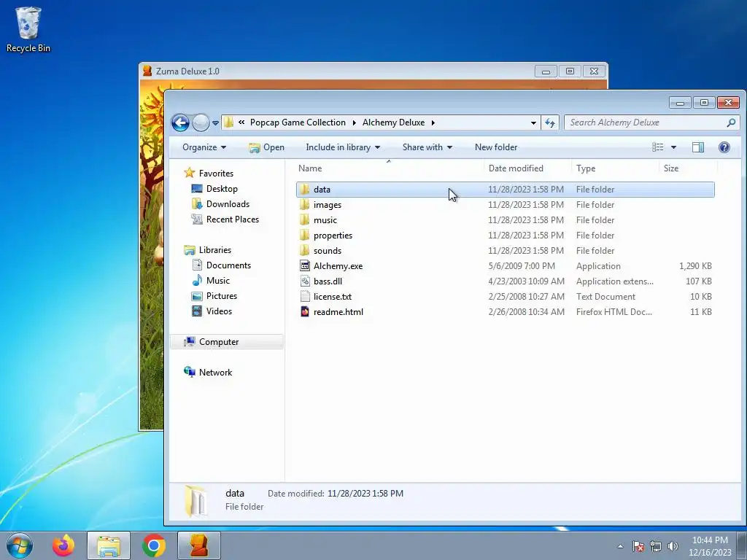Screen dimensions: 747x560
Task: Click the search magnifier icon
Action: tap(731, 122)
